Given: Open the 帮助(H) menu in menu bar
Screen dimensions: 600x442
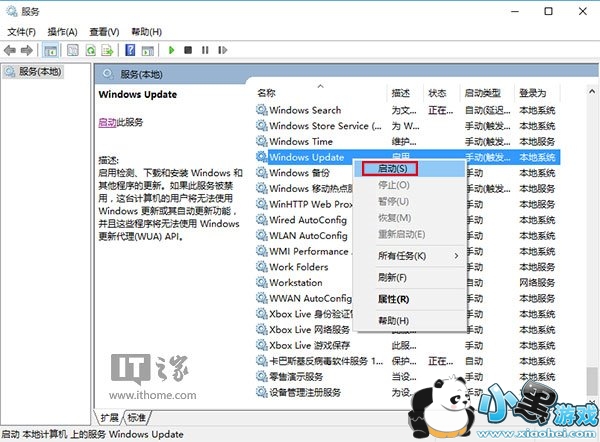Looking at the screenshot, I should pos(146,32).
